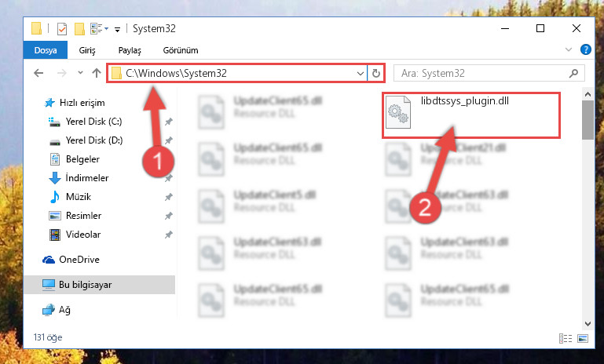This screenshot has height=364, width=604.
Task: Unpin Müzik from quick access
Action: (168, 197)
